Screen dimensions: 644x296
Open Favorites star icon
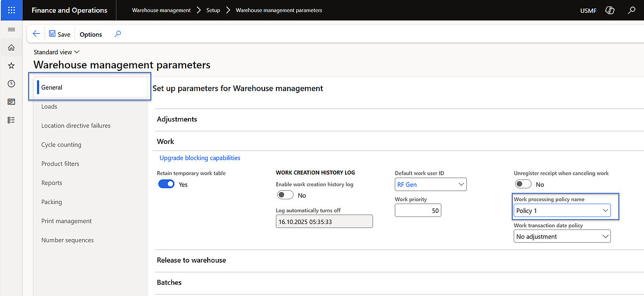coord(11,66)
